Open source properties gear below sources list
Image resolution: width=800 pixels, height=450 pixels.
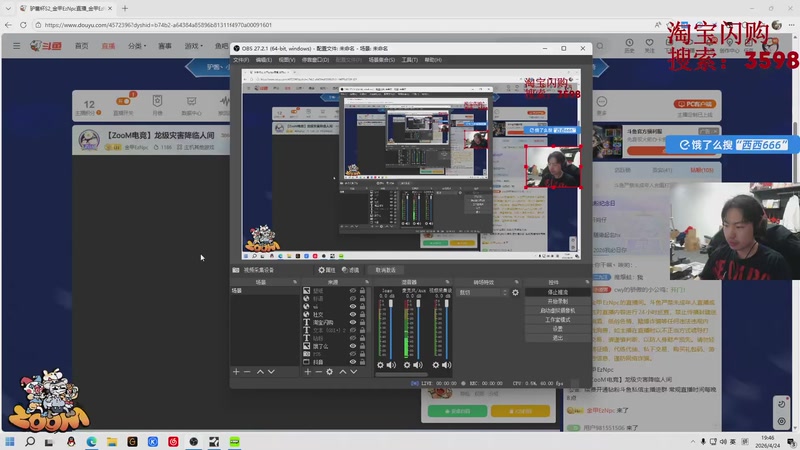tap(330, 372)
